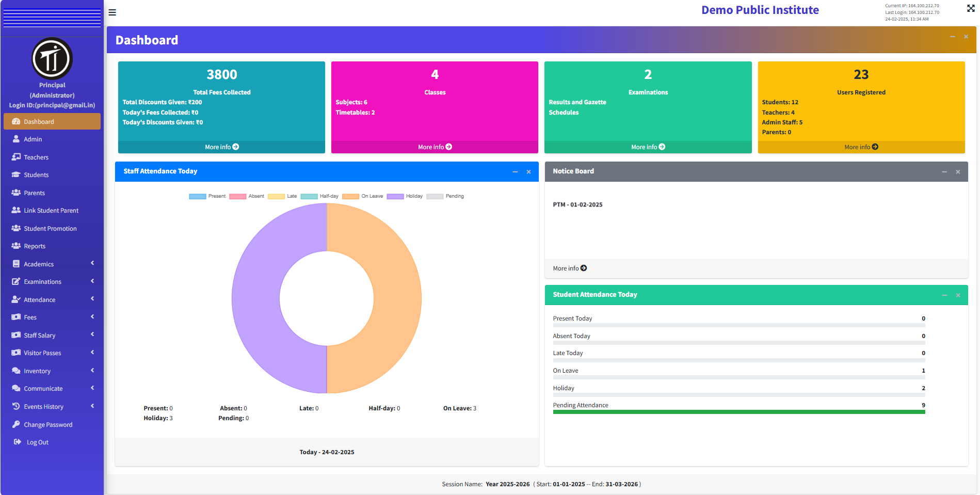Click the Attendance user-check icon

[16, 299]
